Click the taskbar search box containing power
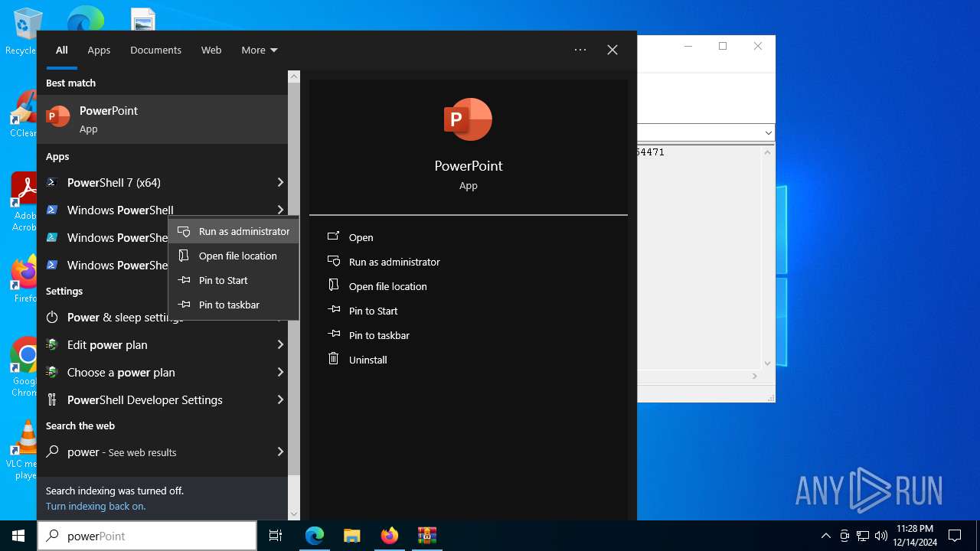Image resolution: width=980 pixels, height=551 pixels. tap(147, 536)
